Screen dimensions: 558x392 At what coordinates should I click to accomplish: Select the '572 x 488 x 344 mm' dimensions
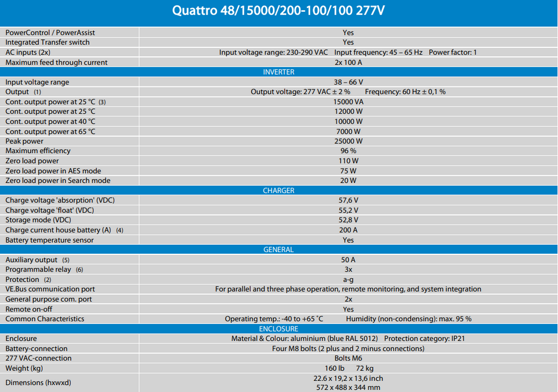click(x=348, y=388)
